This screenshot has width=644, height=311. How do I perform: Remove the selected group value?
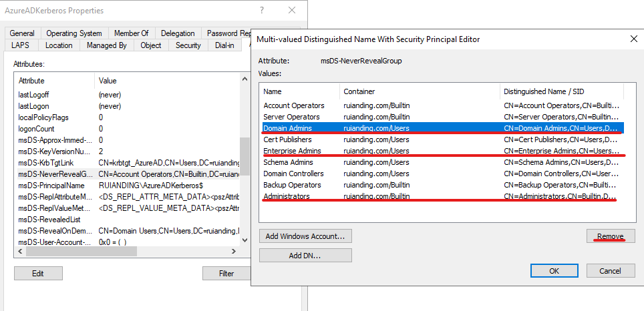(611, 236)
